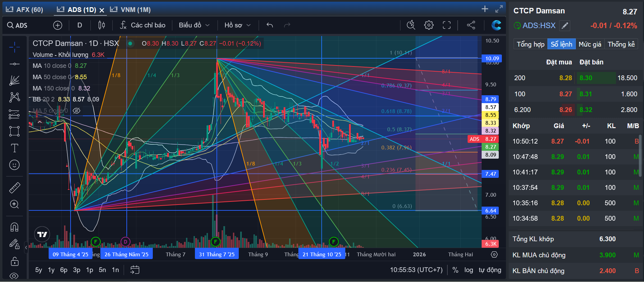
Task: Open the chart patterns tool
Action: pos(14,97)
